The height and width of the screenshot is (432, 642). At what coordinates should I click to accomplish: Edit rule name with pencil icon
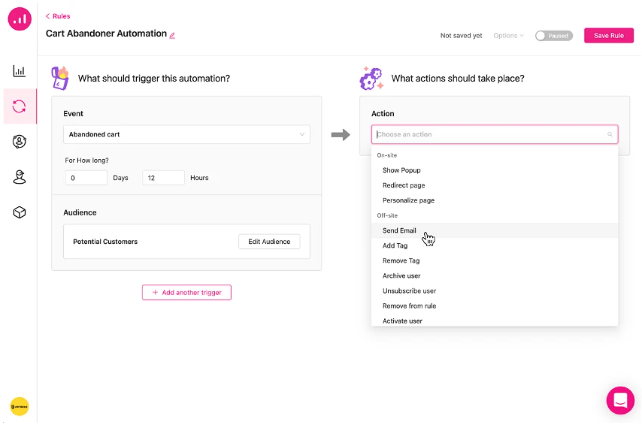pyautogui.click(x=172, y=35)
